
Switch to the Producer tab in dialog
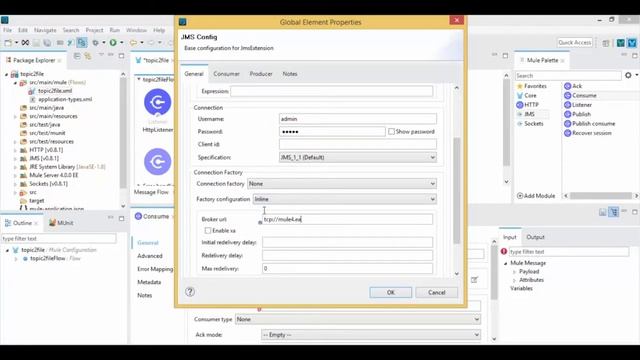(261, 74)
